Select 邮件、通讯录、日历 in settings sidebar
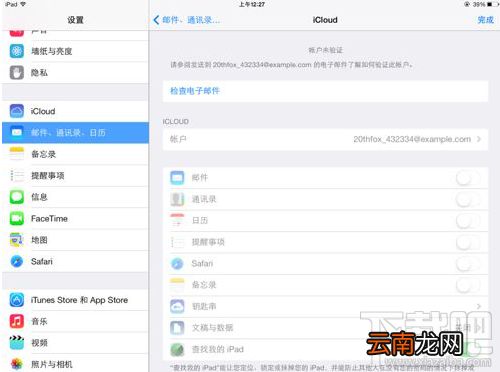500x372 pixels. pos(75,133)
